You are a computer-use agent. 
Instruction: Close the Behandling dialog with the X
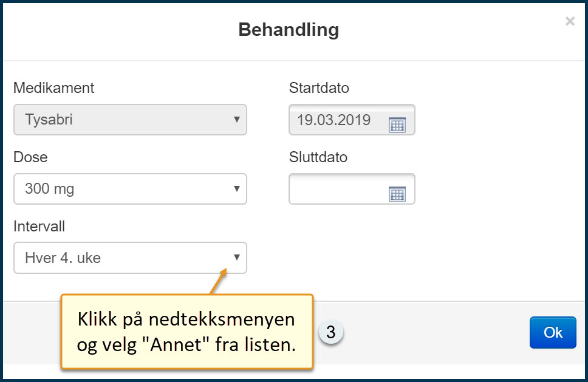pyautogui.click(x=570, y=22)
